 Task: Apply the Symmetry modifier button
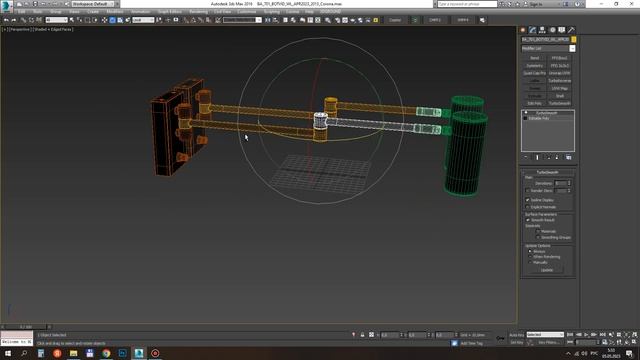pyautogui.click(x=534, y=66)
